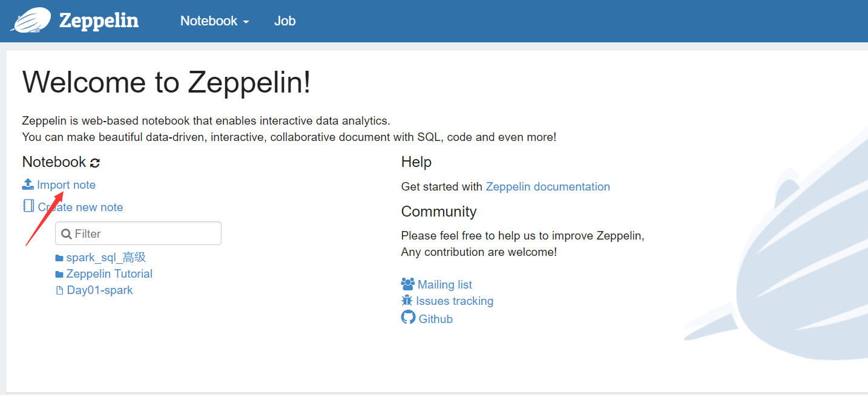Open the Job page from navbar
The image size is (868, 395).
click(x=284, y=21)
